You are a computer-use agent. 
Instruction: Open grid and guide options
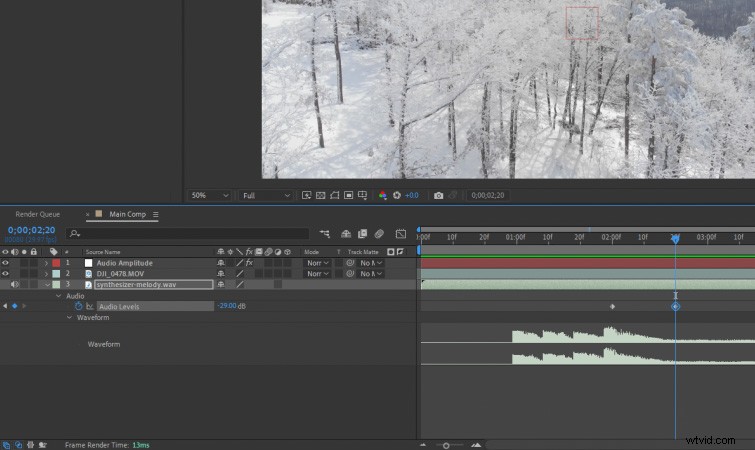(x=362, y=195)
